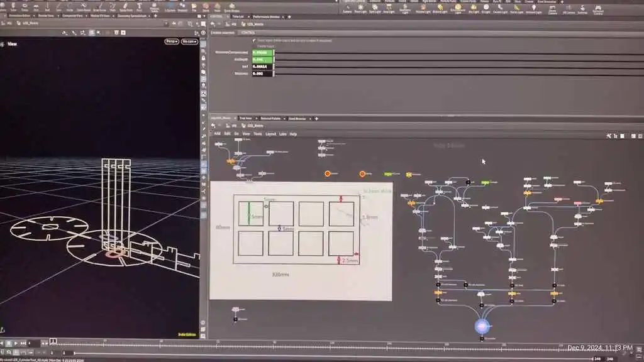Select the Gamepad Camera shelf tool

[598, 9]
